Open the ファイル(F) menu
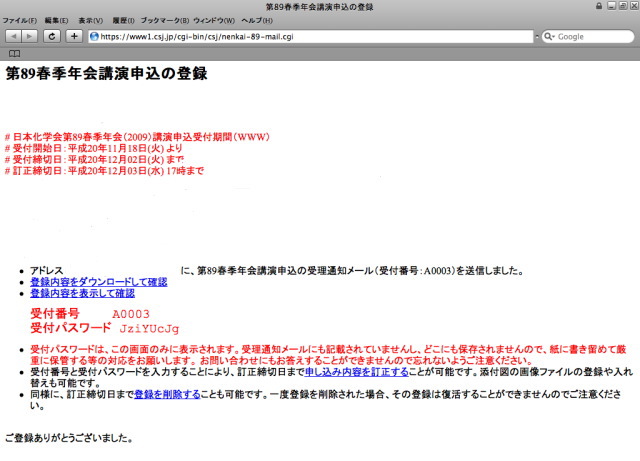Image resolution: width=640 pixels, height=461 pixels. 19,20
